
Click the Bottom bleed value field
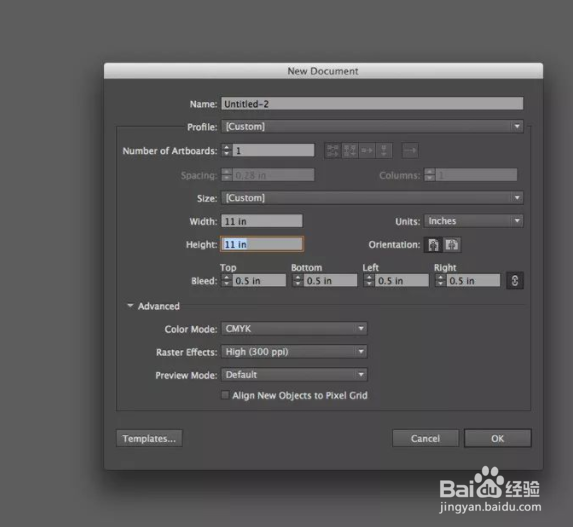[x=331, y=281]
